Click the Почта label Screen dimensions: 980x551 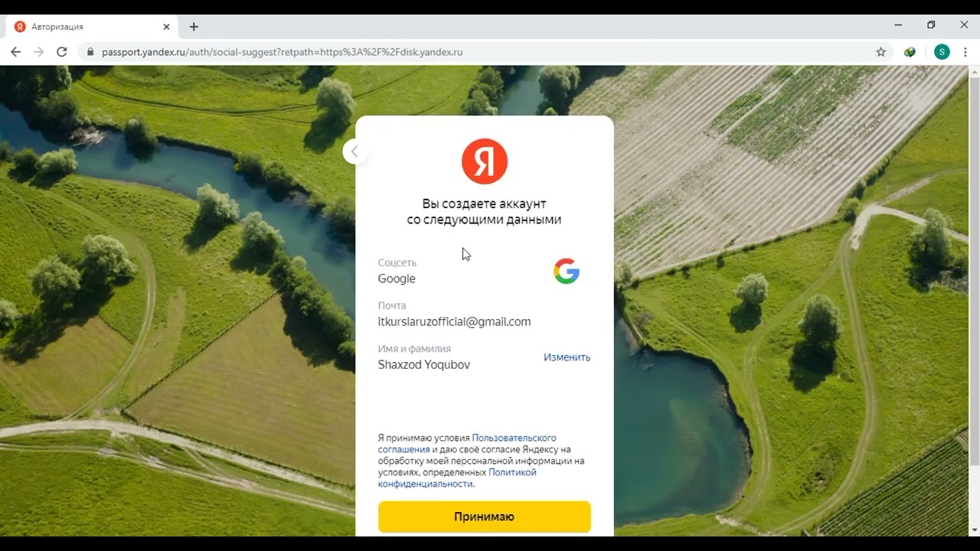(x=392, y=305)
